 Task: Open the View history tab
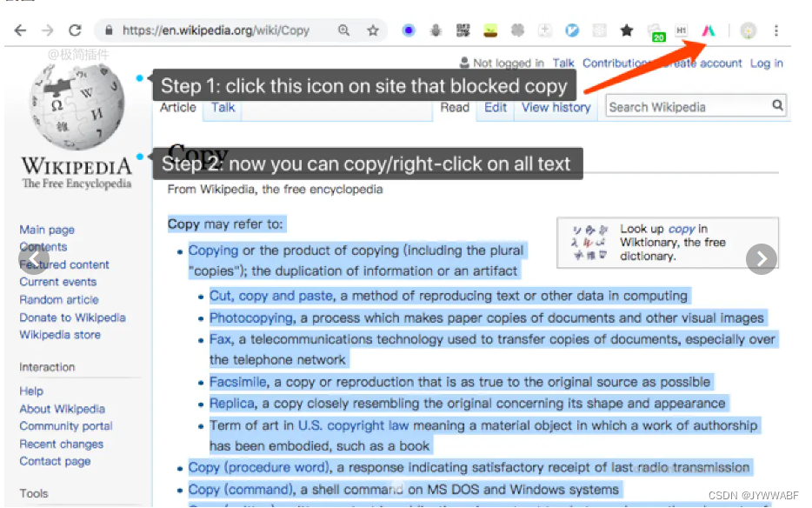tap(556, 107)
